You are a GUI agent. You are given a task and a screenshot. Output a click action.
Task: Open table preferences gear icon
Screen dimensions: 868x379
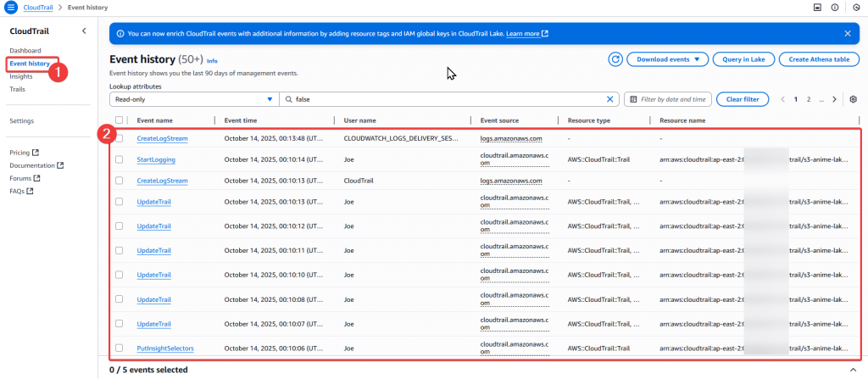point(853,99)
